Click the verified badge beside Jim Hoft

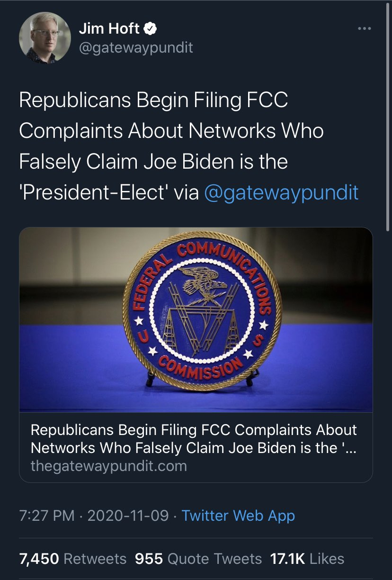pos(151,29)
